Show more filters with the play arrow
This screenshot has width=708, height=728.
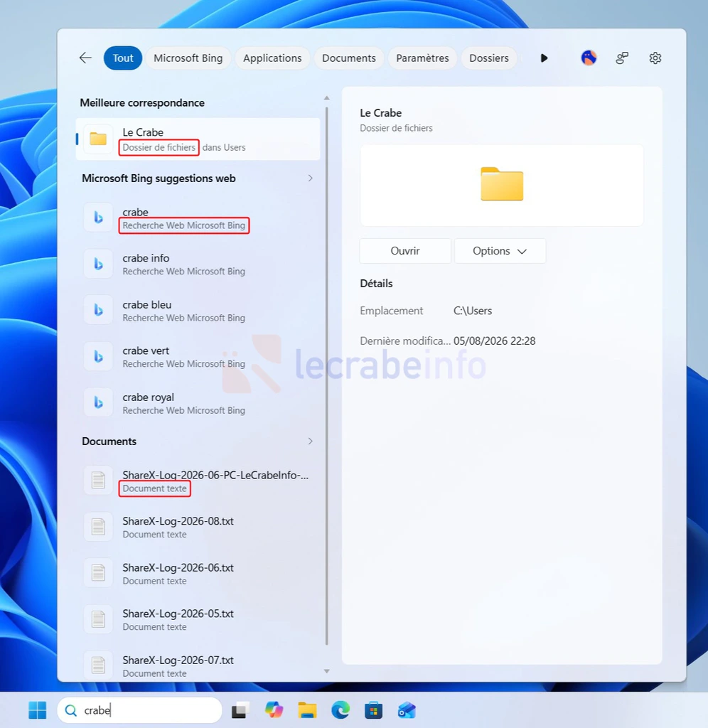544,58
